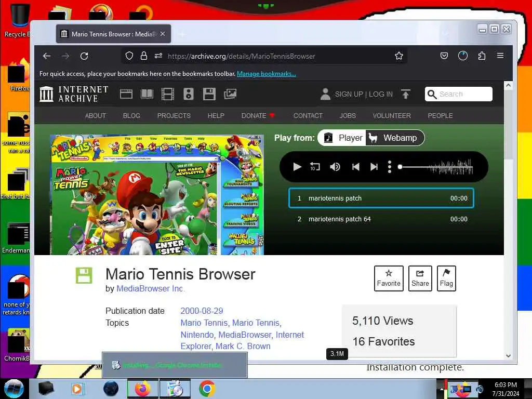Screen dimensions: 532x399
Task: Open the tracking protection shield icon
Action: (x=129, y=56)
